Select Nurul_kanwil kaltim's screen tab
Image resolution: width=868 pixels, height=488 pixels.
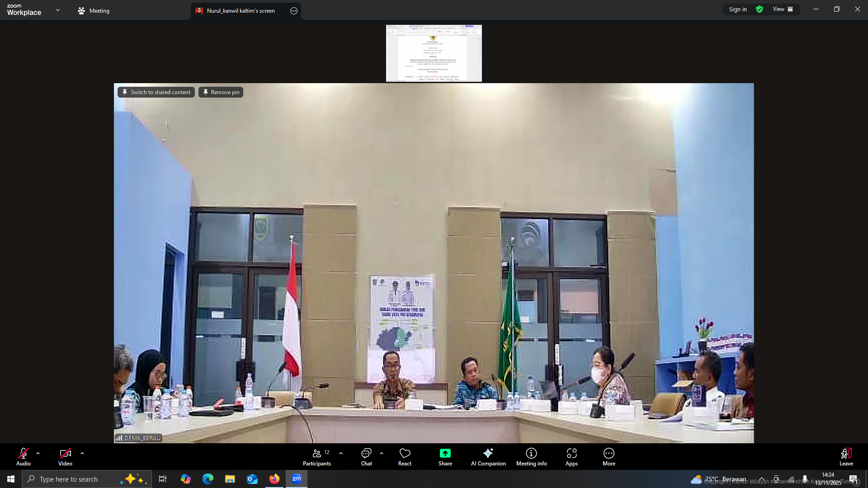pos(241,11)
